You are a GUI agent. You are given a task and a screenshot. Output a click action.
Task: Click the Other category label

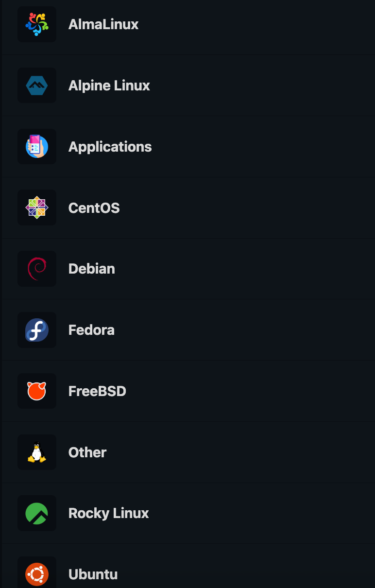click(x=87, y=452)
